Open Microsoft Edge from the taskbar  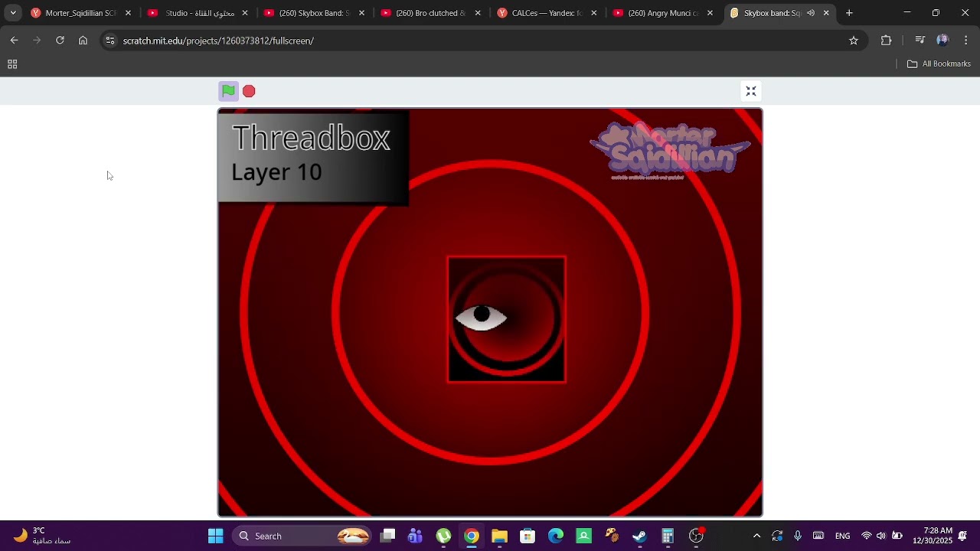tap(556, 536)
